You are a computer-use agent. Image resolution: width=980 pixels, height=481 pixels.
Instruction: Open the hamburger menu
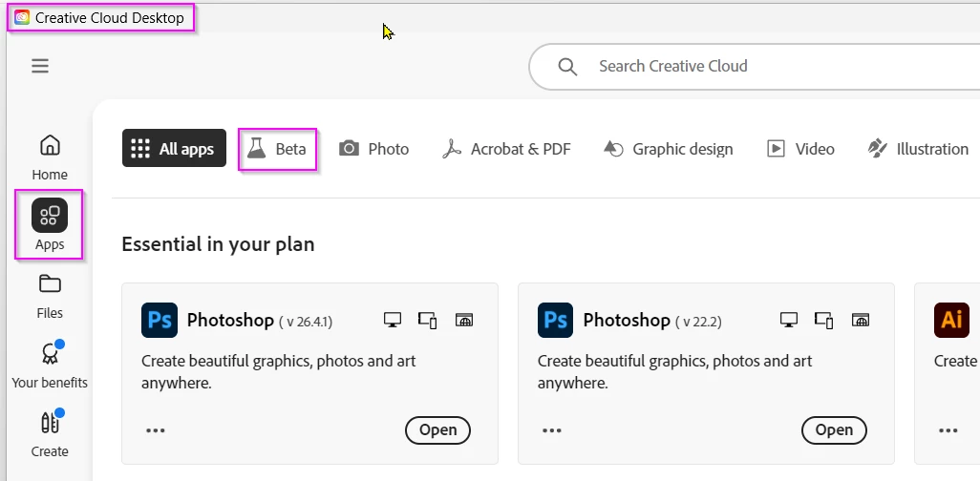[40, 66]
